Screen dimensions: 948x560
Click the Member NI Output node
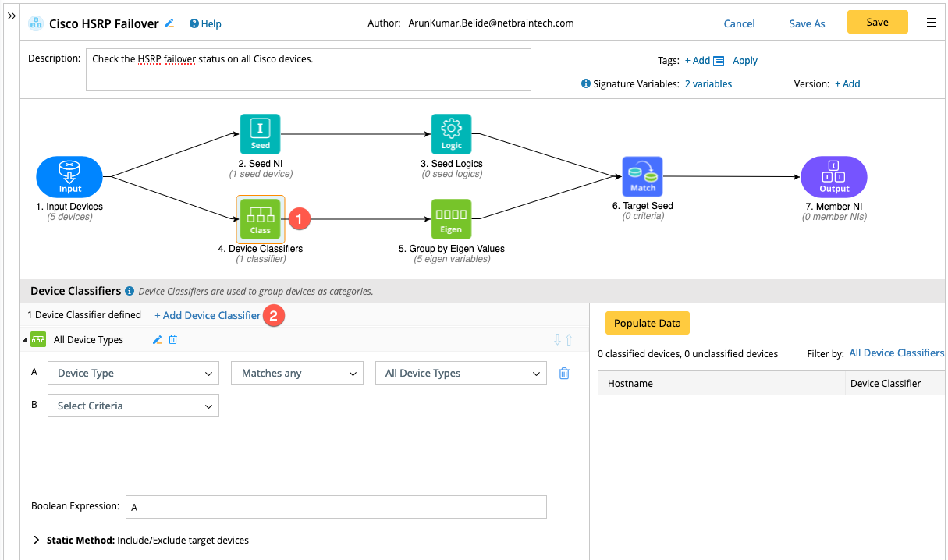pos(834,177)
